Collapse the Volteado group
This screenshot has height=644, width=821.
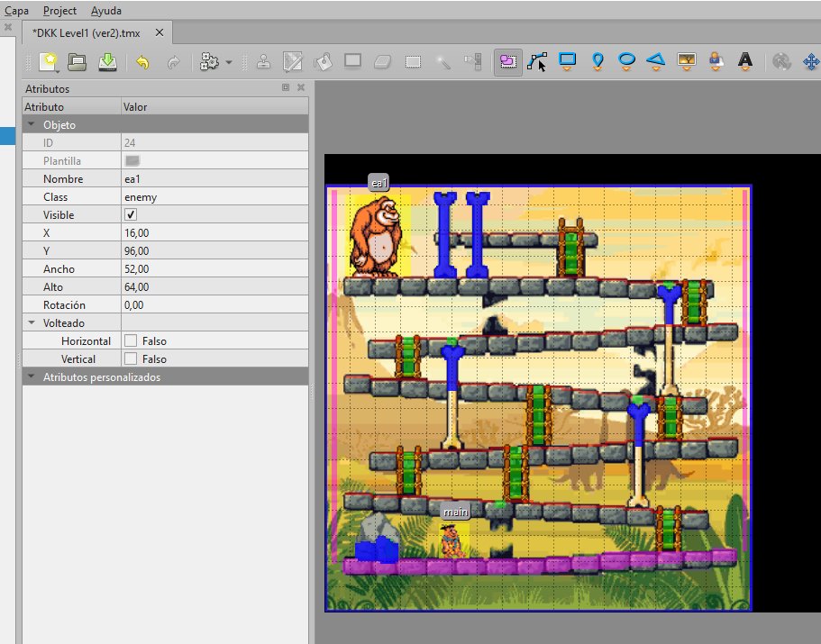pyautogui.click(x=32, y=322)
